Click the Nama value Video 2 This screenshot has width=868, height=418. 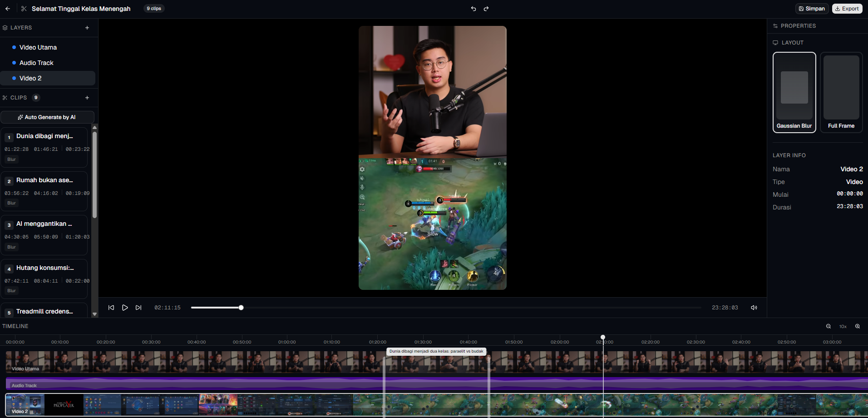point(852,169)
